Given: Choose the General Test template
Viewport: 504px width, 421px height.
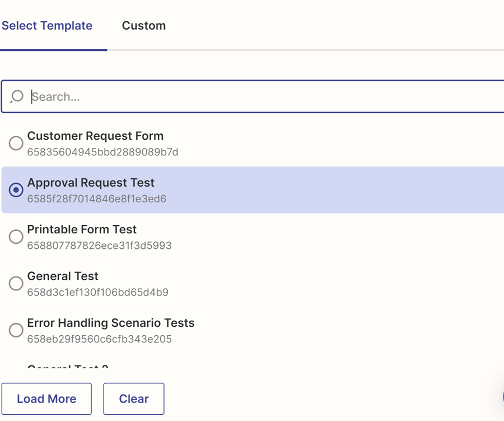Looking at the screenshot, I should click(16, 283).
